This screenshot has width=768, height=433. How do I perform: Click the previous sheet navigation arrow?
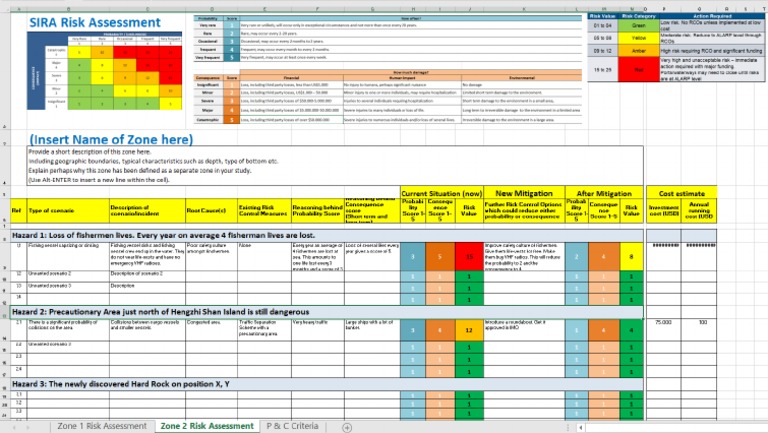(14, 427)
